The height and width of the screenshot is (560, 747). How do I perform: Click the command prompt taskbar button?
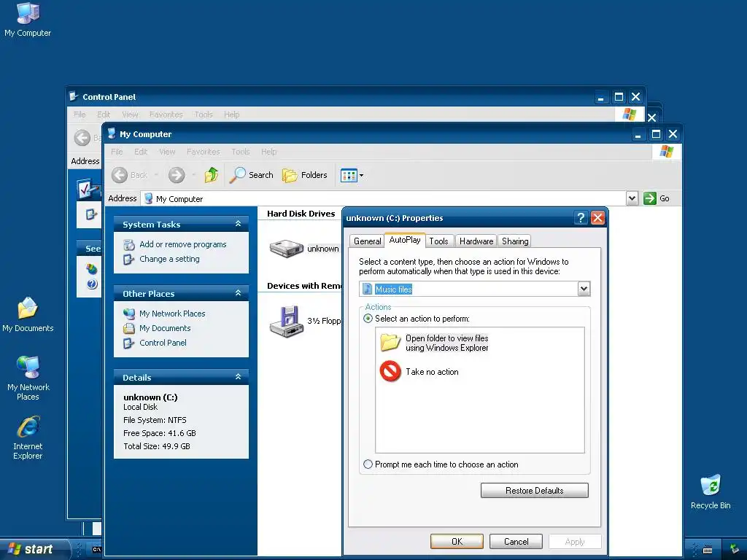point(96,550)
